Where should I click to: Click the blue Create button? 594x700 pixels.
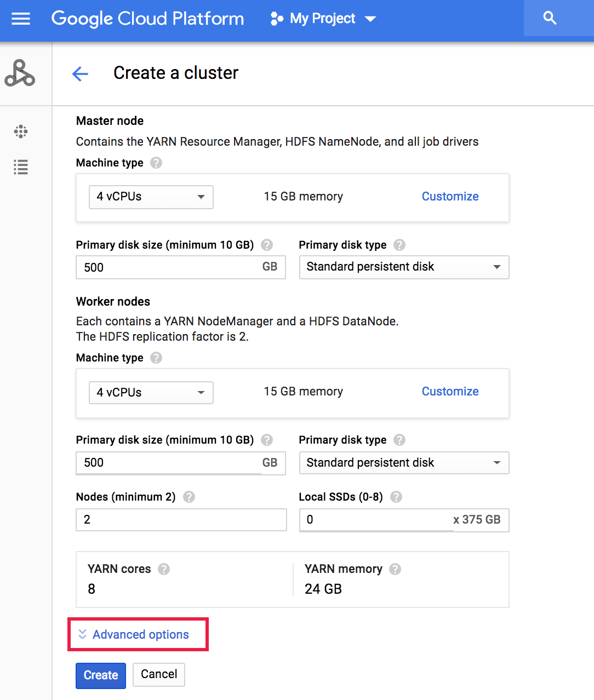(x=101, y=675)
